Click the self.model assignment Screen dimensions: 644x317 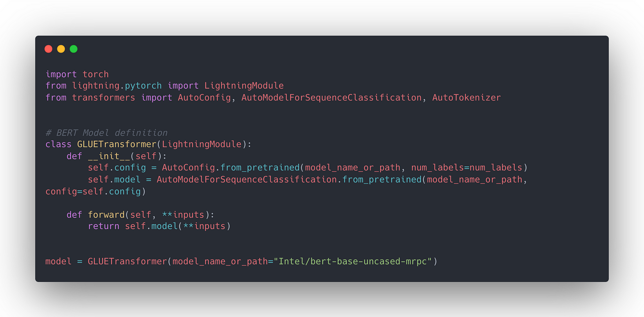pyautogui.click(x=114, y=180)
